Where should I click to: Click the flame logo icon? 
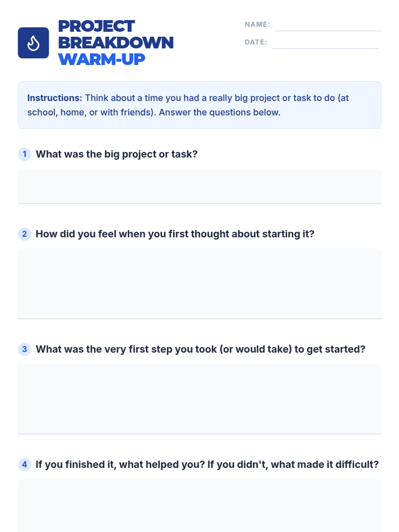coord(33,43)
